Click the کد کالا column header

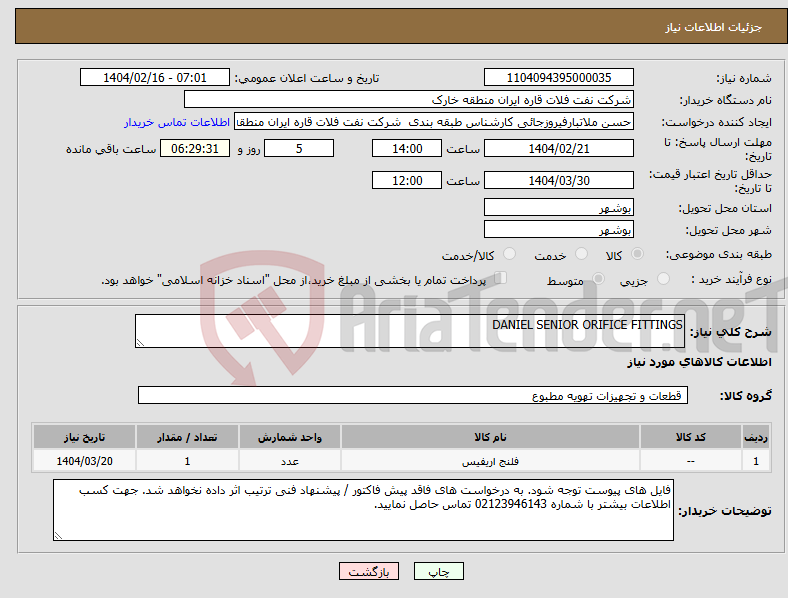tap(691, 437)
